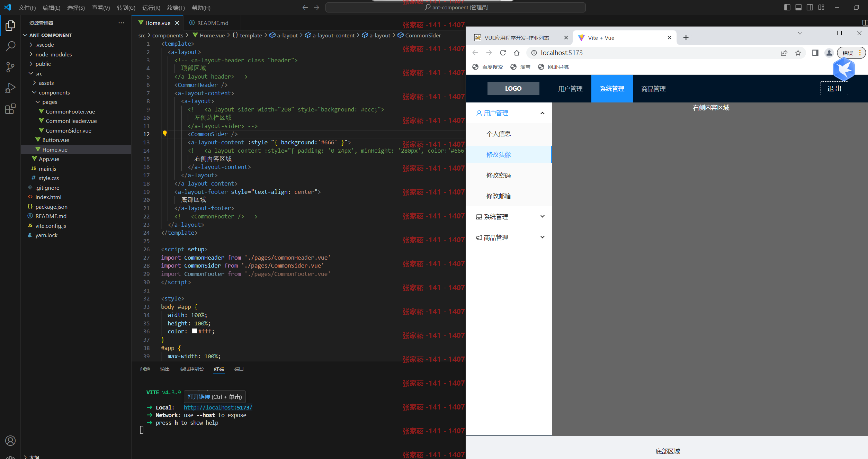Image resolution: width=868 pixels, height=459 pixels.
Task: Switch to the 调试控制台 panel tab
Action: point(192,369)
